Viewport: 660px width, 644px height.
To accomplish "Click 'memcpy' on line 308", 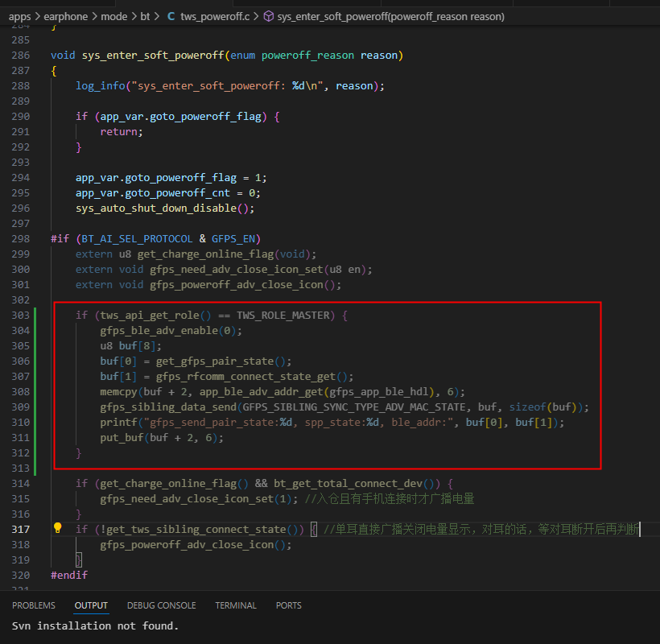I will [118, 392].
